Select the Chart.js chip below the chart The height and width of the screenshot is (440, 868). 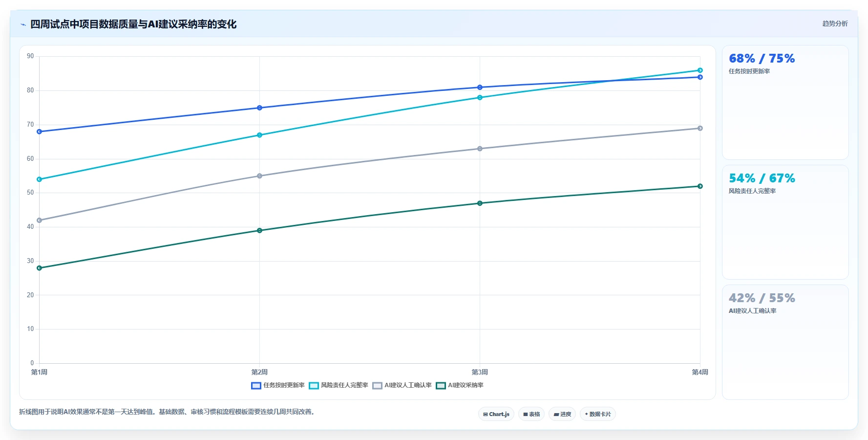pyautogui.click(x=496, y=414)
